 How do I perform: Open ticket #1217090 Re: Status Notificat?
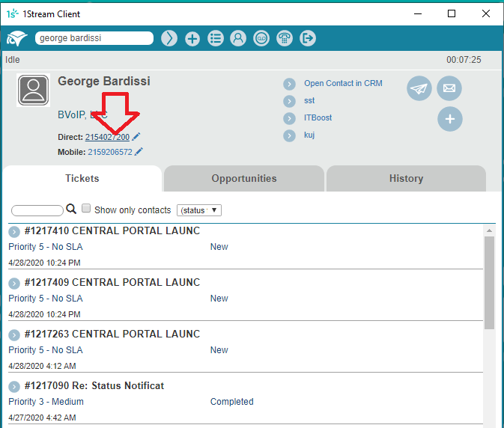(94, 385)
